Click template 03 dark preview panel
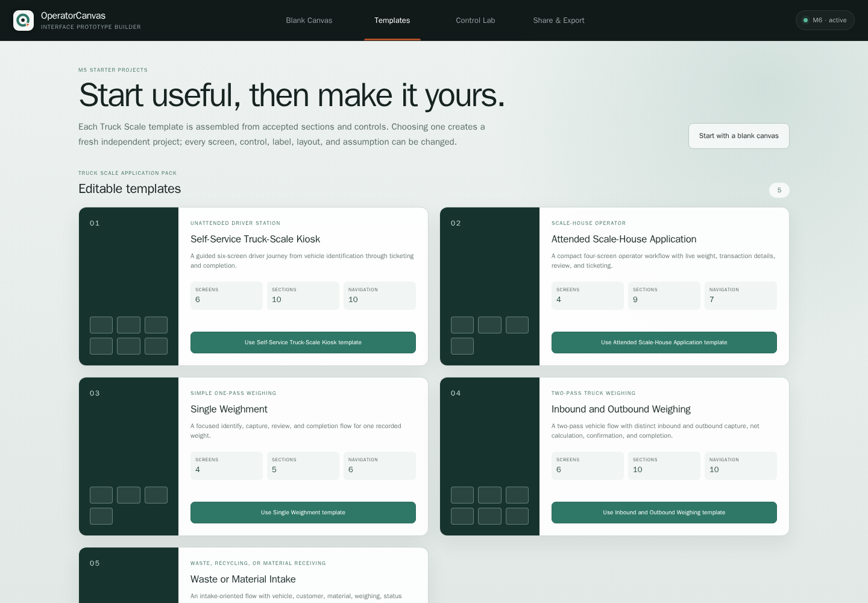Image resolution: width=868 pixels, height=603 pixels. point(128,456)
